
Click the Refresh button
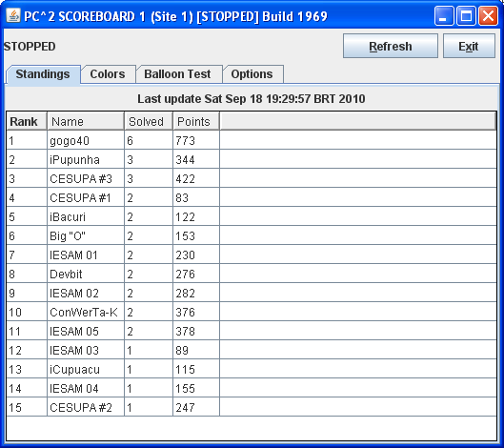391,47
